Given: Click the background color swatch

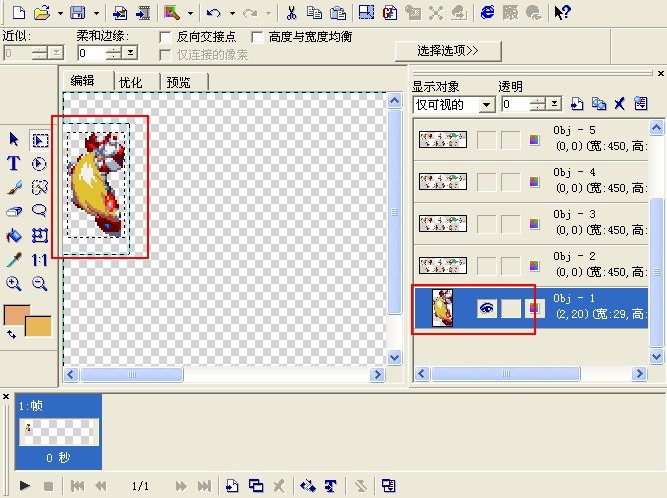Looking at the screenshot, I should (38, 327).
